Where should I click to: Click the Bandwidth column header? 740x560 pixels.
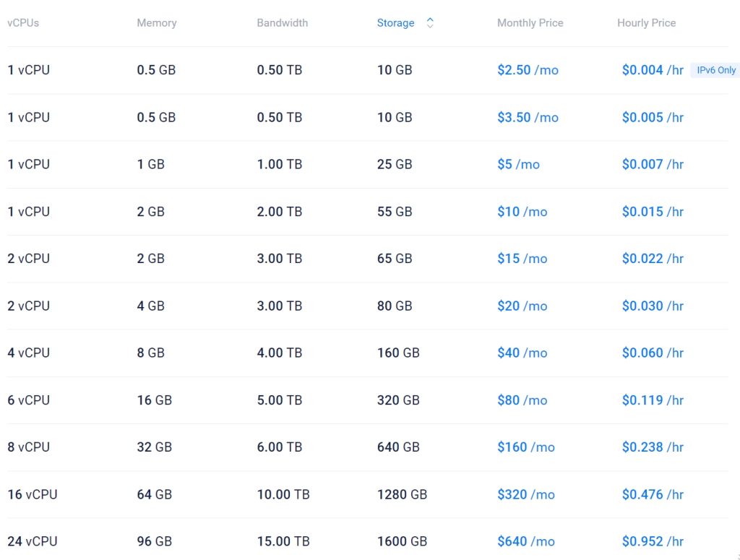point(282,23)
